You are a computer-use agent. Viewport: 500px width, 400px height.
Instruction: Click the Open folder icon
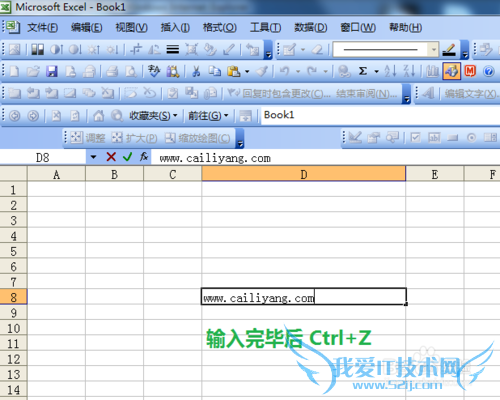pos(33,71)
